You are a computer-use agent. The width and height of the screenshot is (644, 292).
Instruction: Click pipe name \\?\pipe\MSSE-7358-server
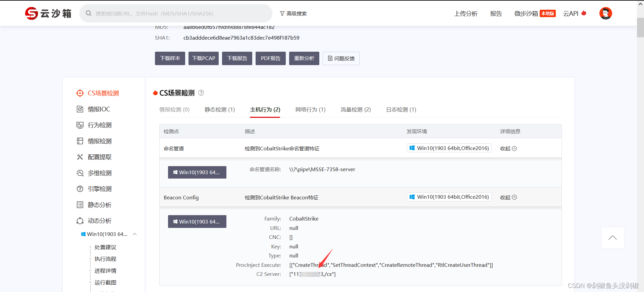tap(322, 169)
